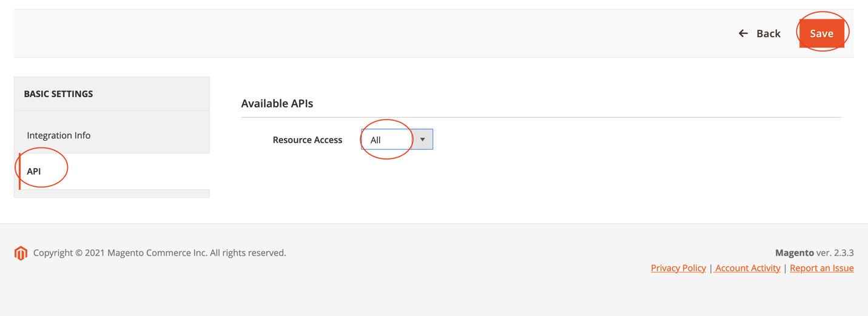The width and height of the screenshot is (868, 316).
Task: Click the Magento ver. 2.3.3 text
Action: pyautogui.click(x=814, y=253)
